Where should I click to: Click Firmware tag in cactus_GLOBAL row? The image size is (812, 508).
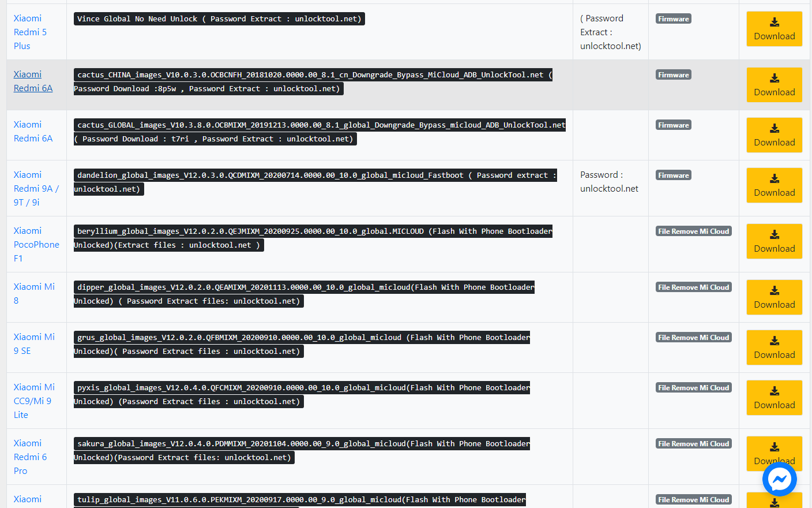(673, 125)
